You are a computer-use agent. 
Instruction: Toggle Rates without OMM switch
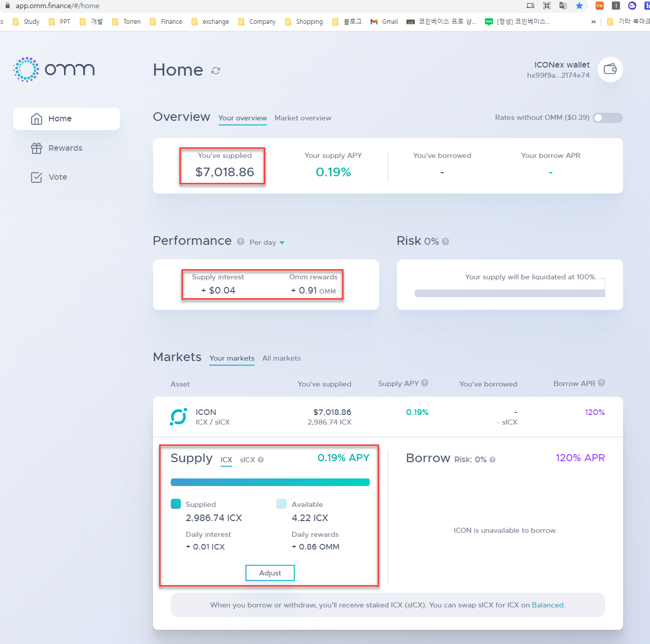pos(608,118)
